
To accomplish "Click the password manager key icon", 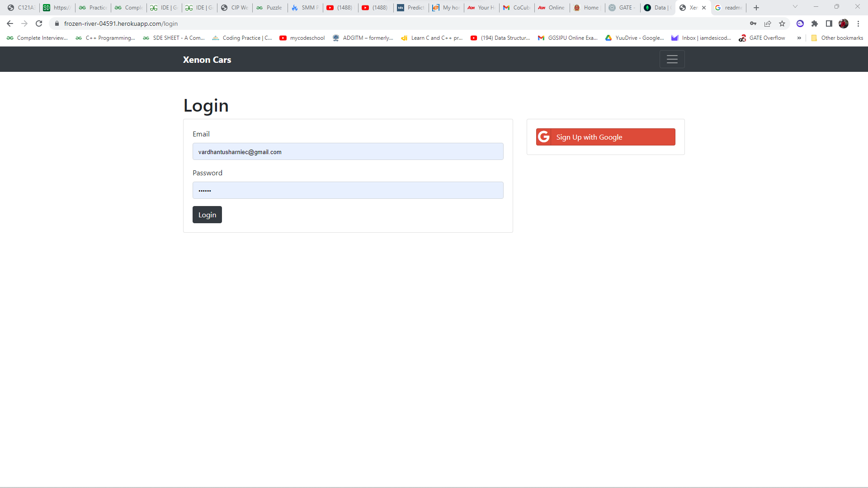I will pyautogui.click(x=754, y=23).
